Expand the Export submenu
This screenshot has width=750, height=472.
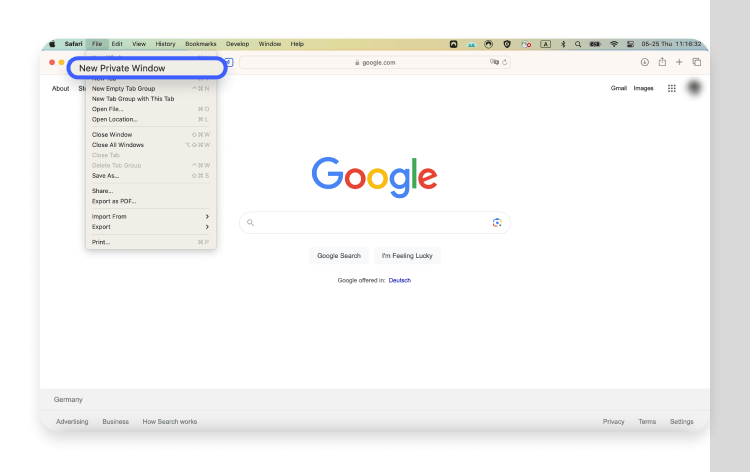click(x=151, y=227)
